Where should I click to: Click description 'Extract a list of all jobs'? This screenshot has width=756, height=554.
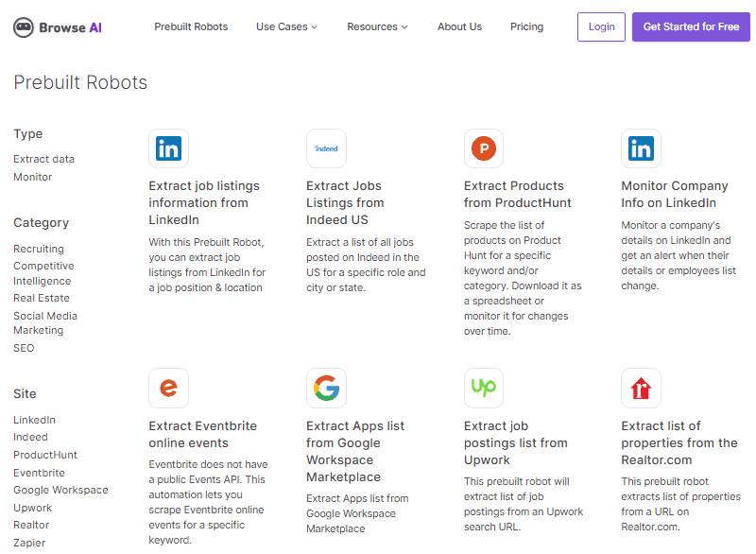pyautogui.click(x=366, y=266)
